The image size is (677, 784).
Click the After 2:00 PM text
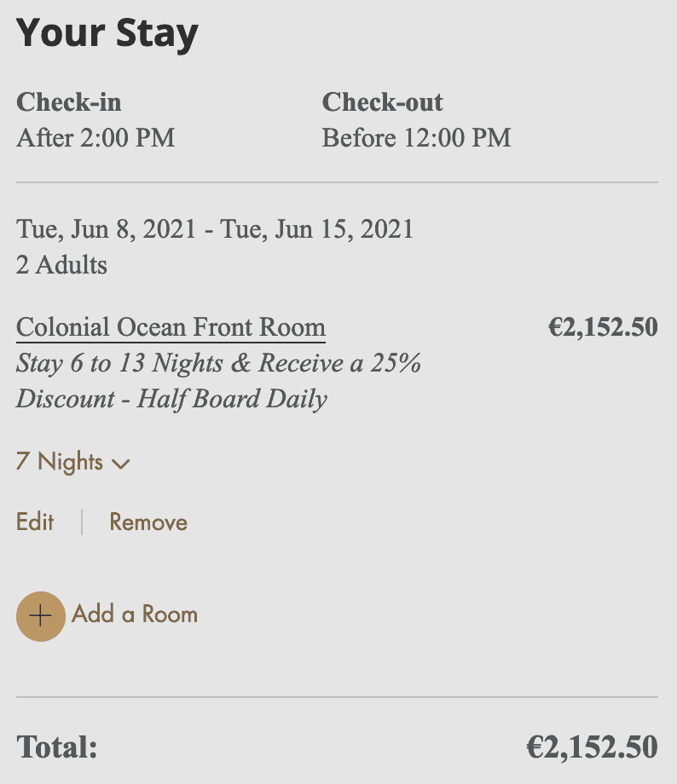tap(95, 137)
